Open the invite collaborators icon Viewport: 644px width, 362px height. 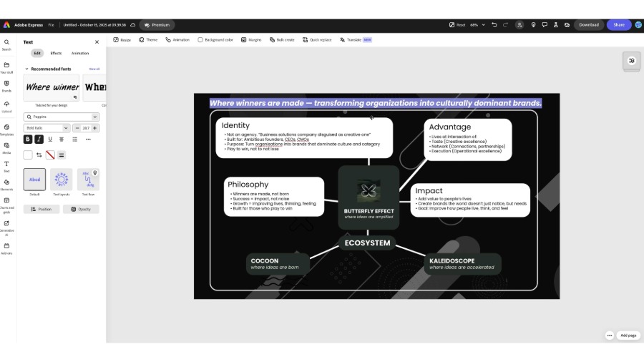[519, 24]
